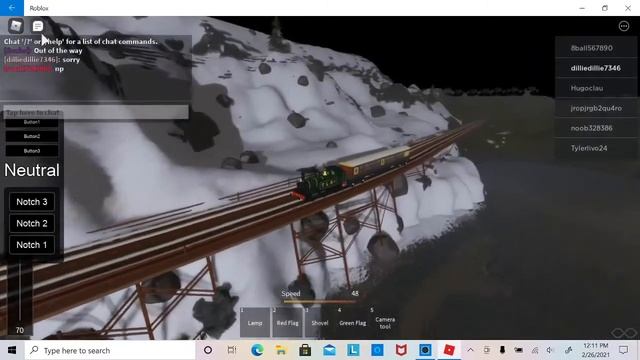Open Task View in the taskbar
Screen dimensions: 640x360
[232, 350]
